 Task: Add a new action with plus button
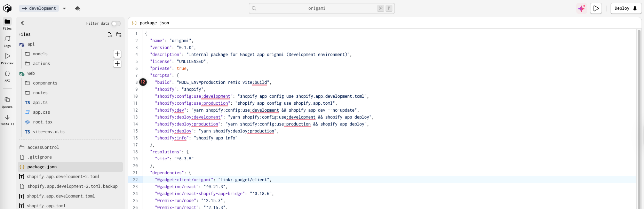[x=117, y=64]
